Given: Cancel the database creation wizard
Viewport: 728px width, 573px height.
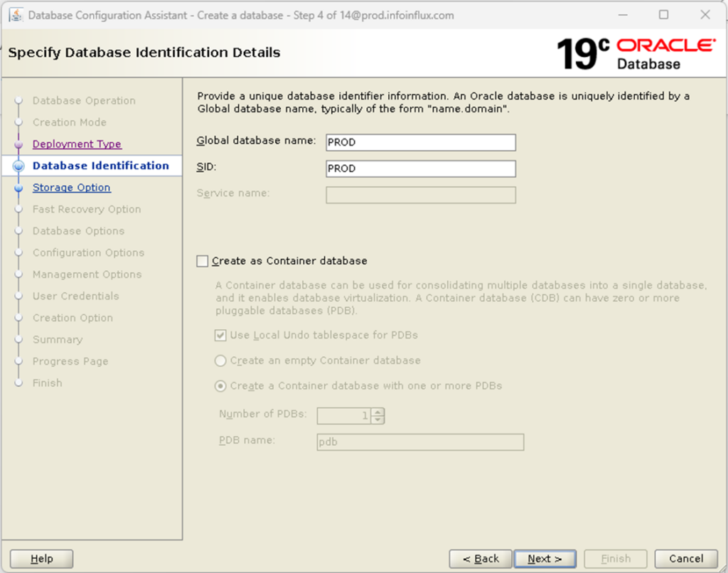Looking at the screenshot, I should (x=685, y=559).
